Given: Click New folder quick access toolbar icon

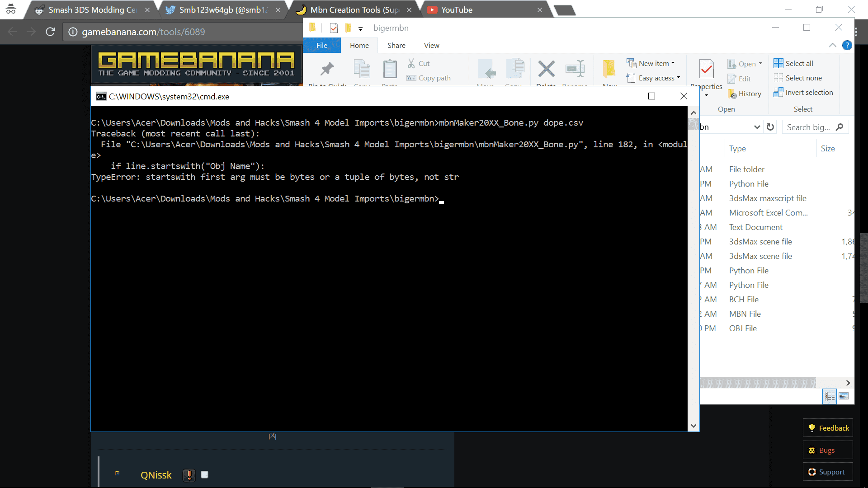Looking at the screenshot, I should [x=348, y=28].
